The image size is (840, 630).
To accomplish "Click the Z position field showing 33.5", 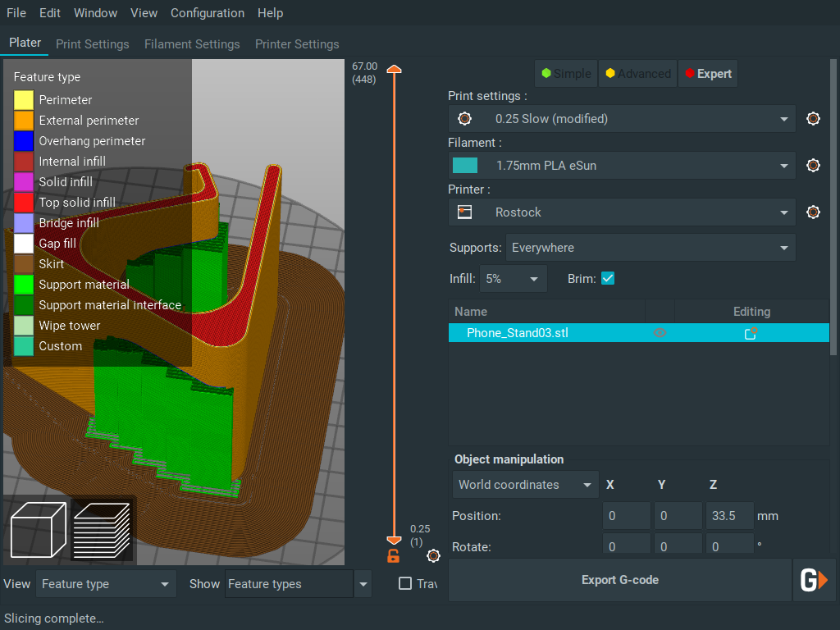I will pos(729,515).
